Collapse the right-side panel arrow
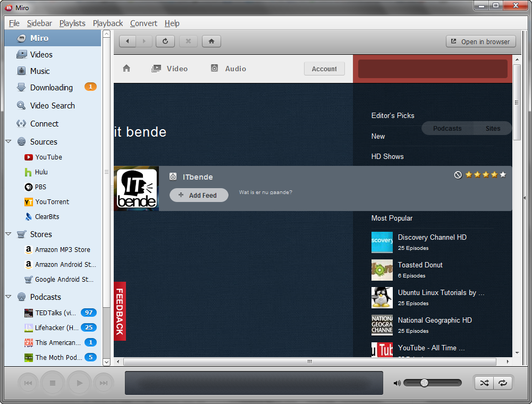This screenshot has width=532, height=404. (525, 198)
